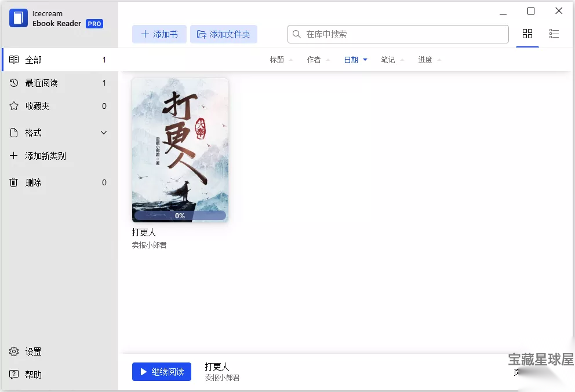This screenshot has height=392, width=575.
Task: Click the question mark icon beside 帮助
Action: tap(14, 375)
